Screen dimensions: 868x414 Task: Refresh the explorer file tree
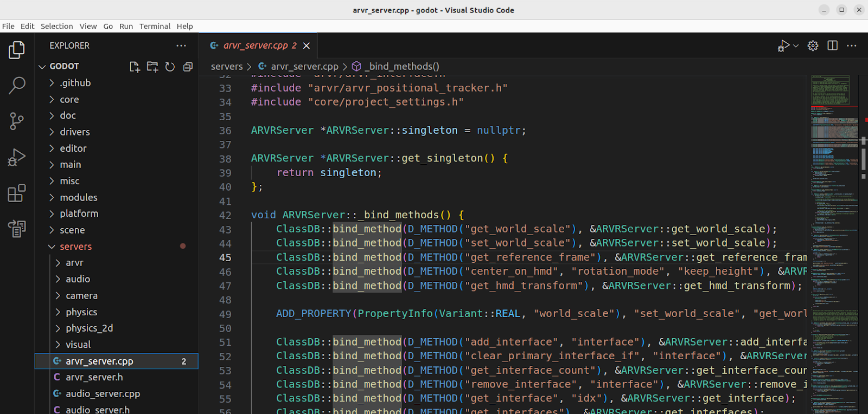click(170, 67)
